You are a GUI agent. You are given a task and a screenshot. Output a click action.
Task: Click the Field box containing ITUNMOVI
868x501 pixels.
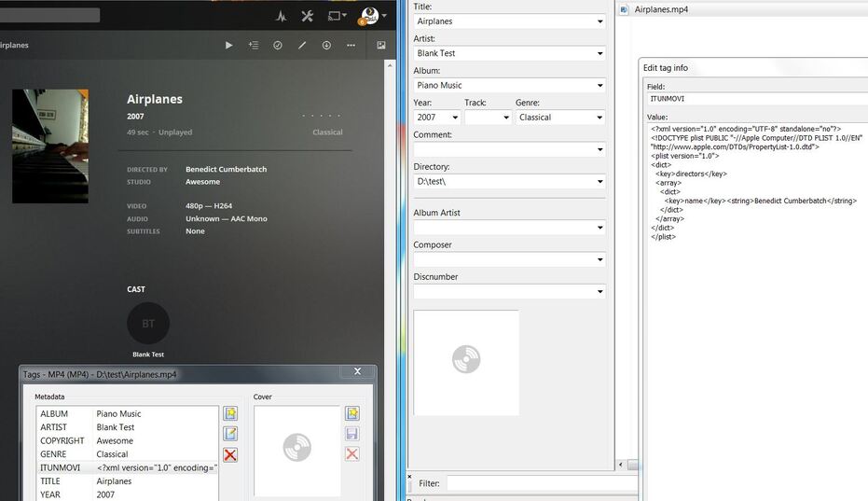pos(757,99)
